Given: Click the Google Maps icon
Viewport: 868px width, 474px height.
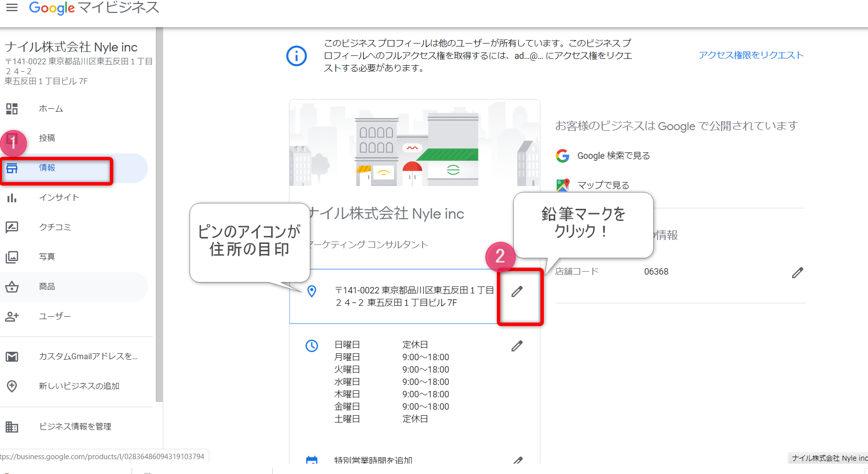Looking at the screenshot, I should [563, 185].
